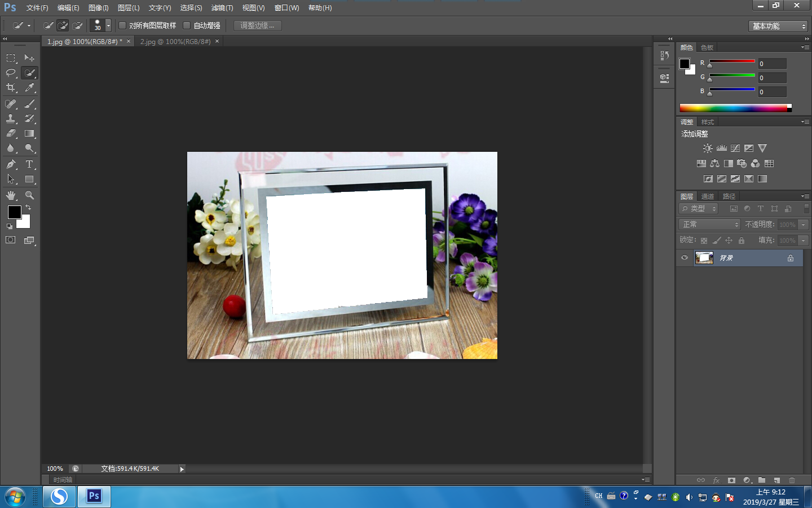Open the History panel icon
The height and width of the screenshot is (508, 812).
click(664, 55)
